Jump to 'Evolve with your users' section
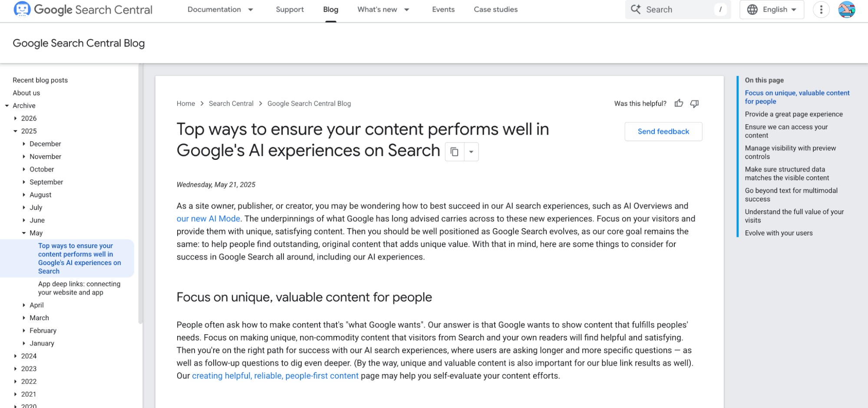Image resolution: width=868 pixels, height=408 pixels. [779, 233]
